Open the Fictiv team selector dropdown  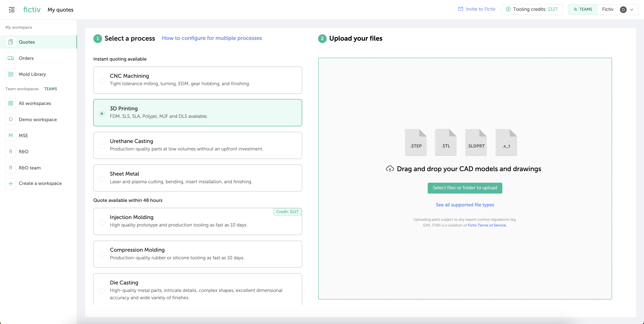point(607,10)
